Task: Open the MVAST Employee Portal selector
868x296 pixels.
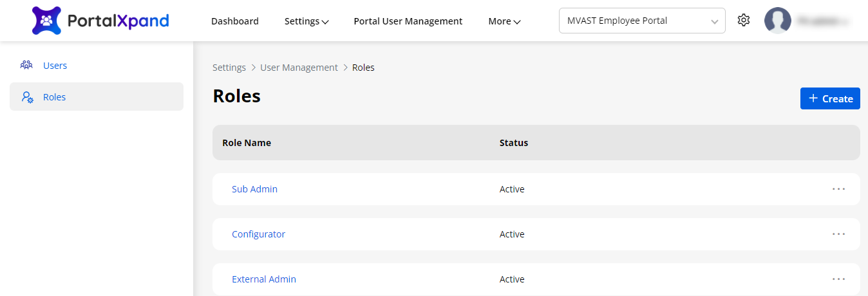Action: 642,21
